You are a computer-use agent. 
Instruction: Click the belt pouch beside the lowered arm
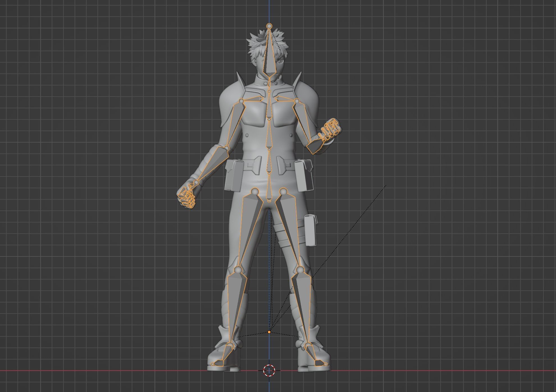(234, 175)
